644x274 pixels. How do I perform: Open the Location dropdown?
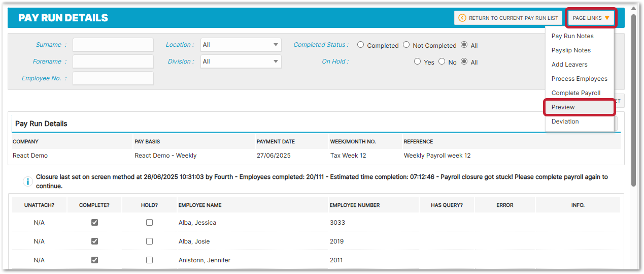241,45
